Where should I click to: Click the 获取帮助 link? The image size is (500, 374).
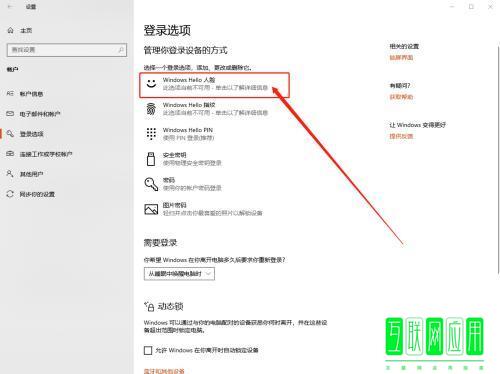coord(401,97)
